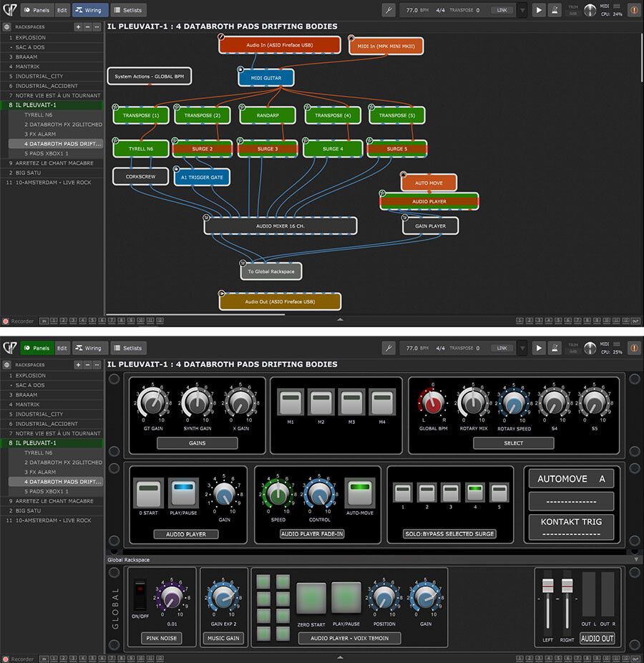Viewport: 644px width, 663px height.
Task: Click the Trim knob in the Wiring window
Action: (x=590, y=10)
